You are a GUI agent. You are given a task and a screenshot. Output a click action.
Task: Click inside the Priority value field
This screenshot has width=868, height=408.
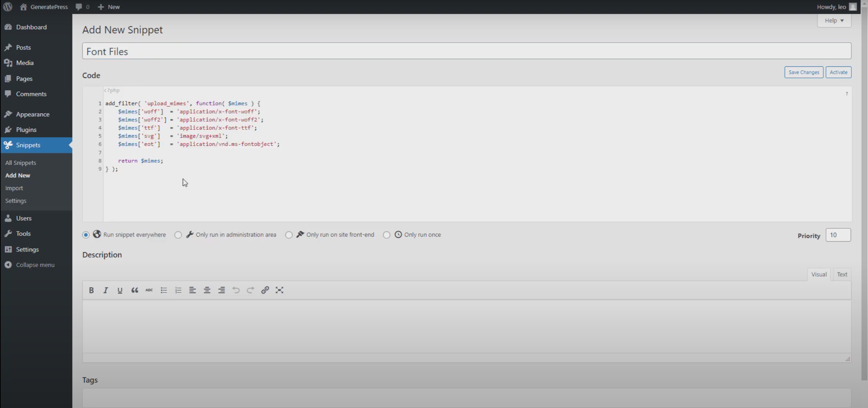coord(838,235)
